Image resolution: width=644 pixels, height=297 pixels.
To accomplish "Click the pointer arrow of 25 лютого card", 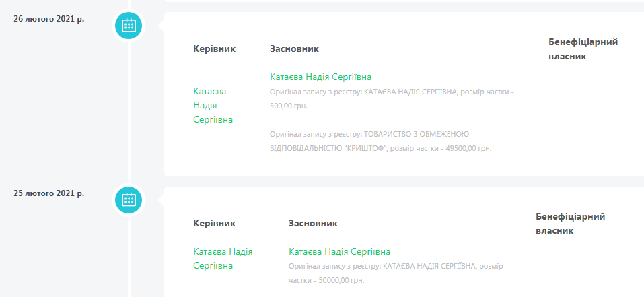I will 161,199.
